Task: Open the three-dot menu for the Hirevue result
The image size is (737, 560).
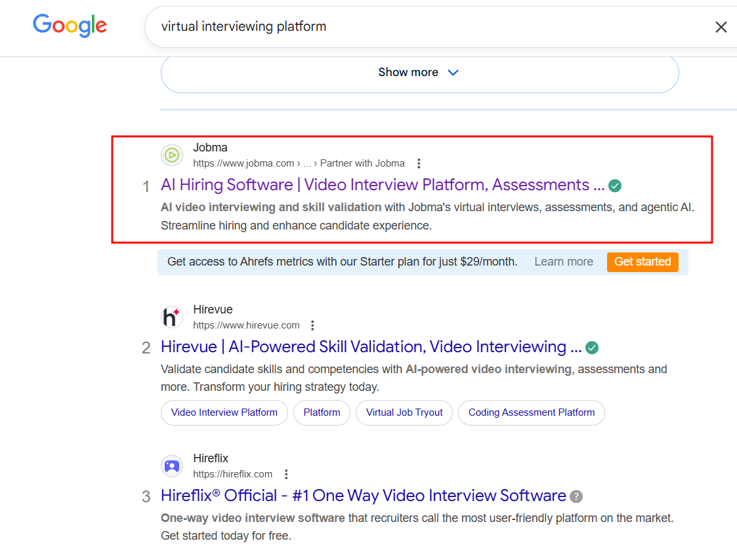Action: (x=312, y=325)
